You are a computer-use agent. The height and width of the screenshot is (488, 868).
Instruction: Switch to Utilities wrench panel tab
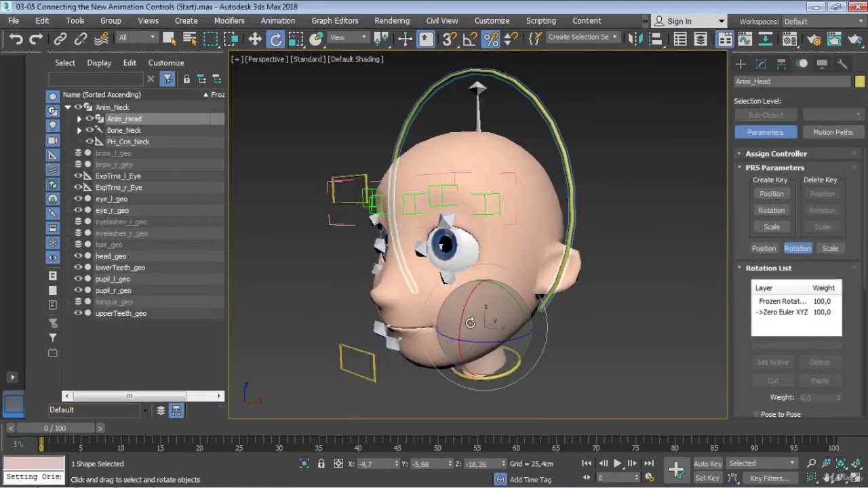coord(842,64)
